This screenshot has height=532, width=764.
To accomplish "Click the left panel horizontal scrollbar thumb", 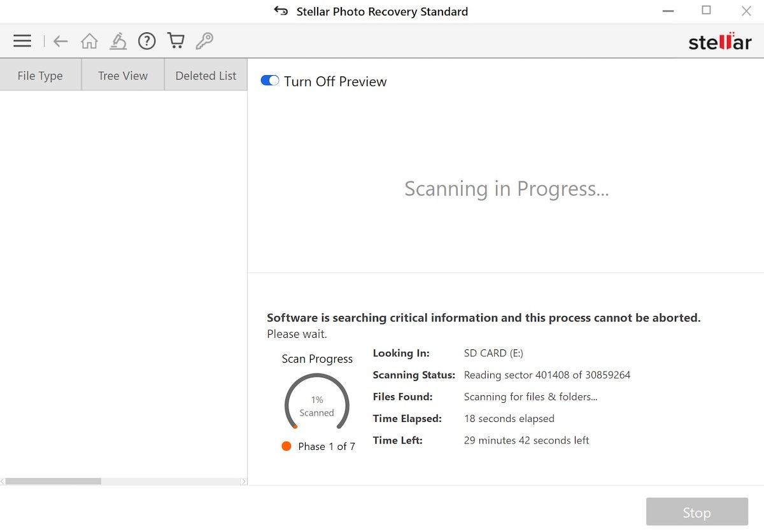I will click(x=53, y=482).
